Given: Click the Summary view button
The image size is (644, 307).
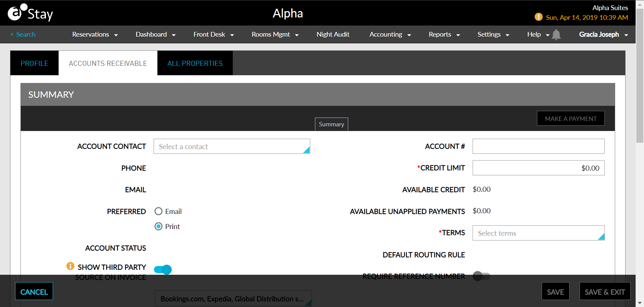Looking at the screenshot, I should (331, 124).
